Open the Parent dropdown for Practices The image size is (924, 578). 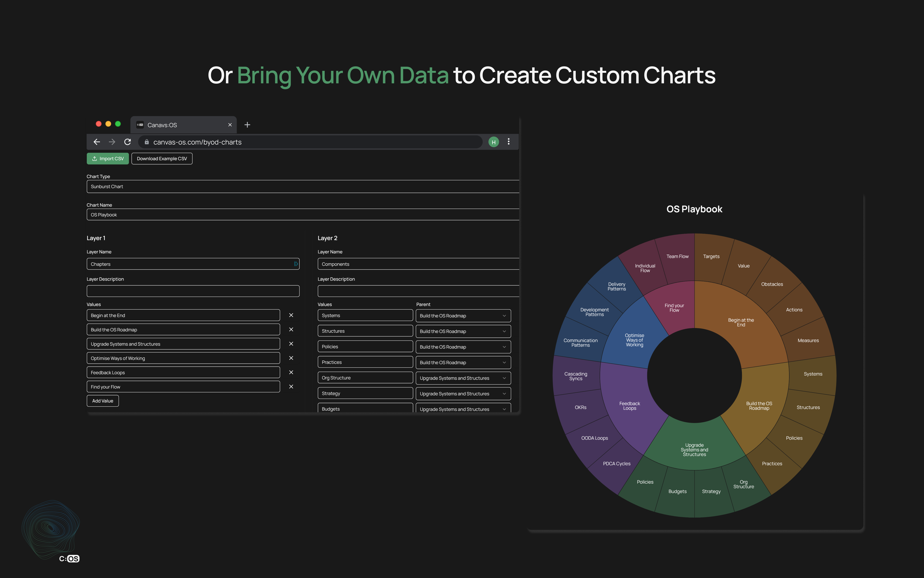[463, 362]
